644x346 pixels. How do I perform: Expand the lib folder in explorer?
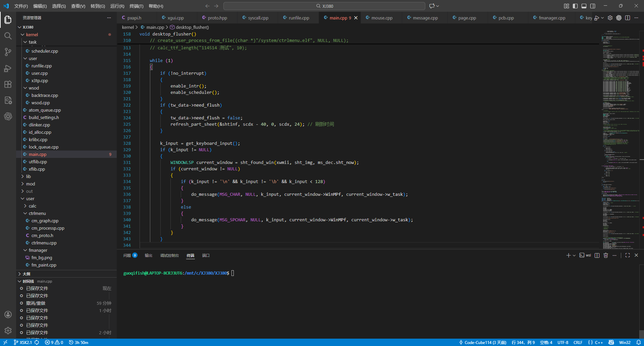pyautogui.click(x=29, y=177)
